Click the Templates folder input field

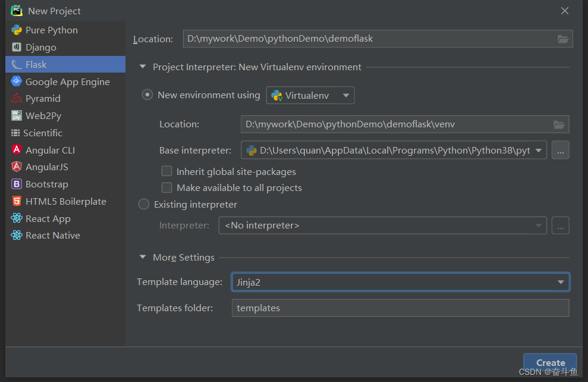point(401,308)
